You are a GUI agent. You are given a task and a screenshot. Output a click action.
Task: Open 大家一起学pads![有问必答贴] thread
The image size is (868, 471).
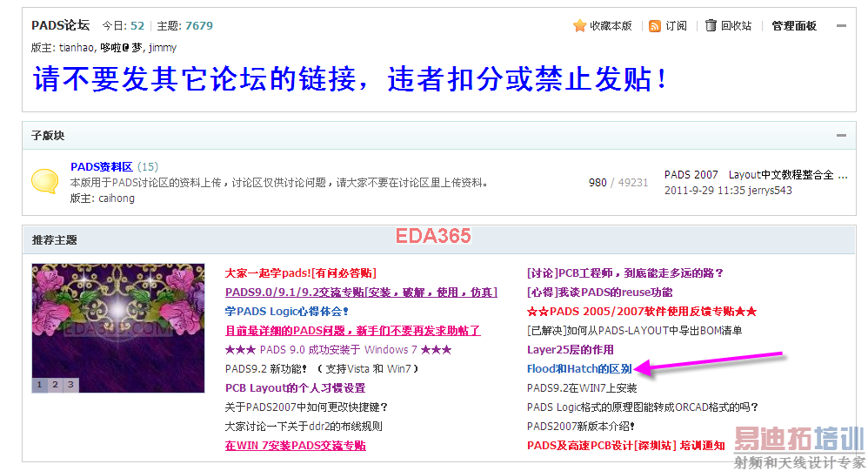(301, 273)
